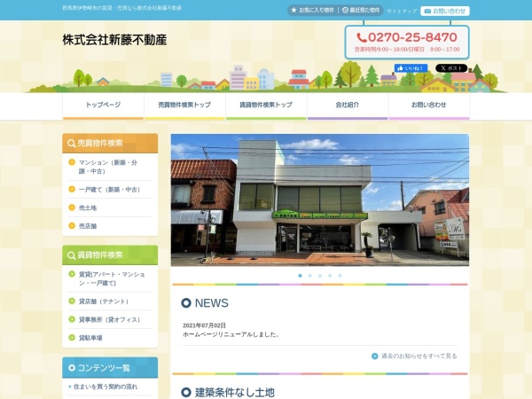Click the first slideshow pagination dot

click(300, 276)
